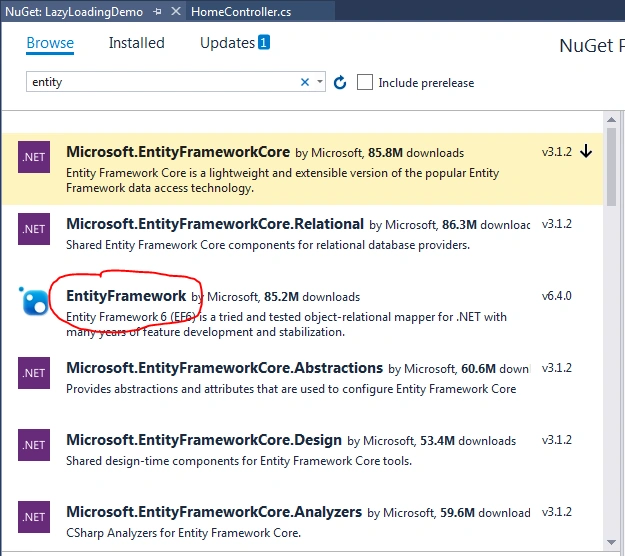Select the EntityFramework package entry
625x556 pixels.
coord(302,313)
